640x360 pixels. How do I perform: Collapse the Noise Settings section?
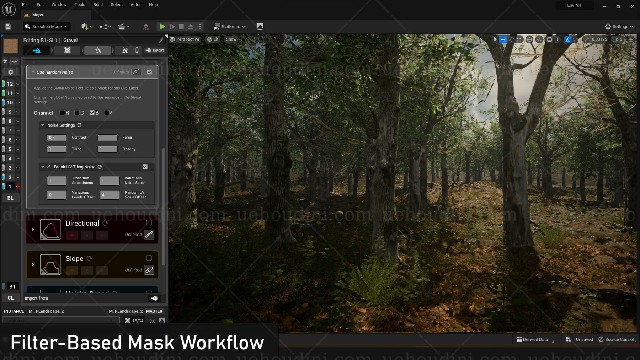click(42, 125)
